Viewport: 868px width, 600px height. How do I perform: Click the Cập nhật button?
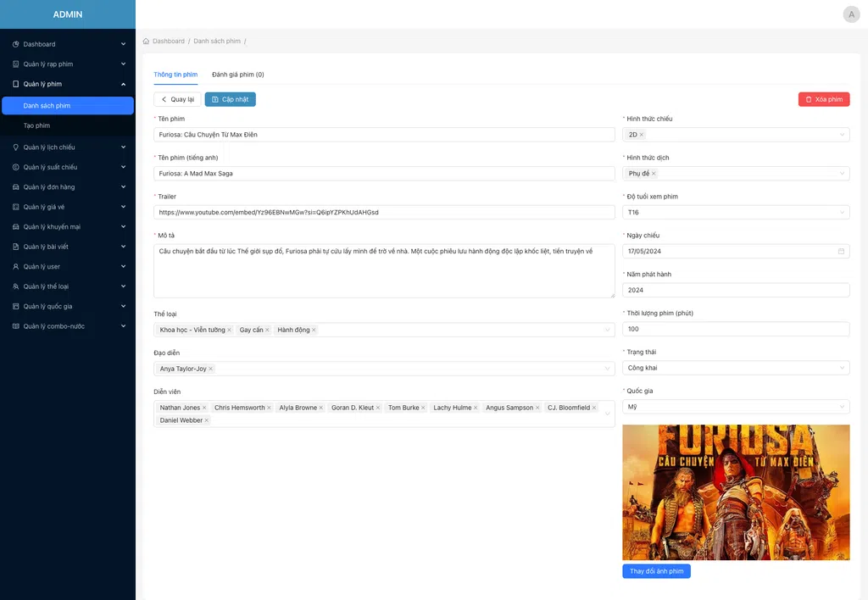(x=231, y=100)
